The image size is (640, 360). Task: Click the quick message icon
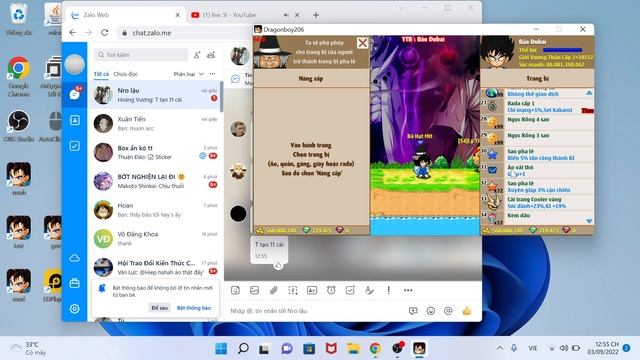click(x=413, y=311)
